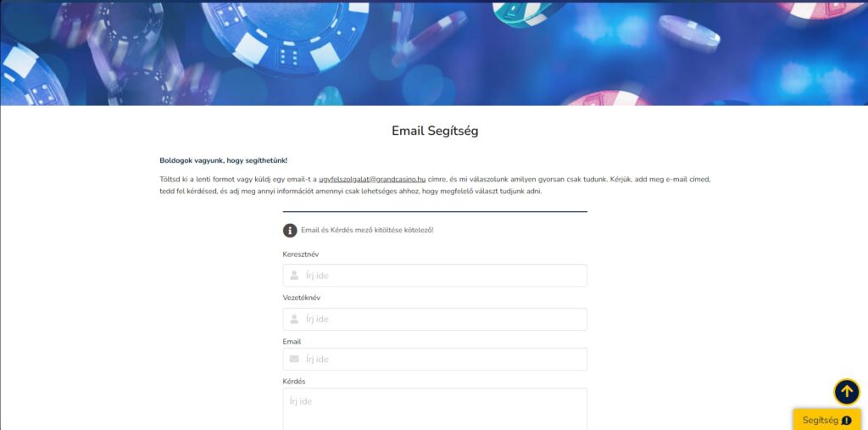Click the info icon beside the required-fields notice
The height and width of the screenshot is (430, 868).
point(290,231)
